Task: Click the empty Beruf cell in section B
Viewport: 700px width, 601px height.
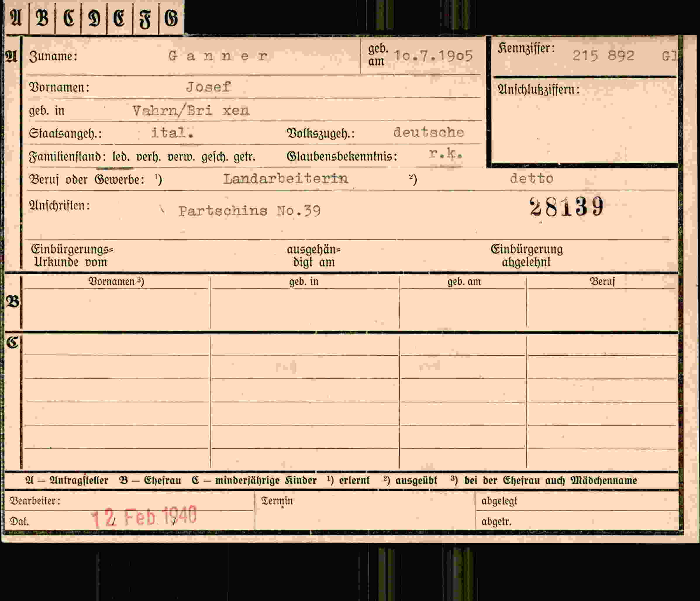Action: (602, 308)
